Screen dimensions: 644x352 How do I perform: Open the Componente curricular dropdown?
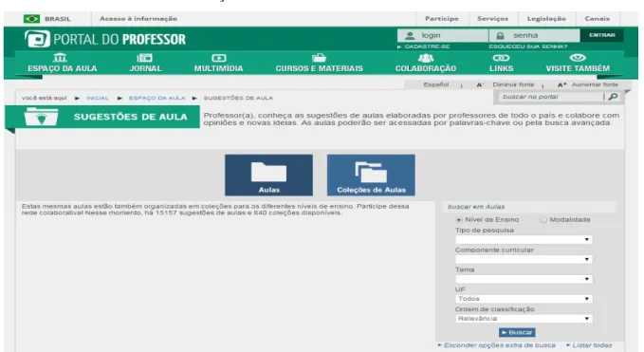point(524,259)
